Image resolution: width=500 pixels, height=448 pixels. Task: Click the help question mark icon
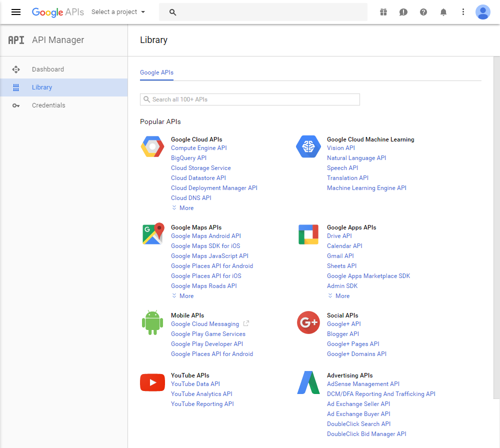[x=423, y=12]
